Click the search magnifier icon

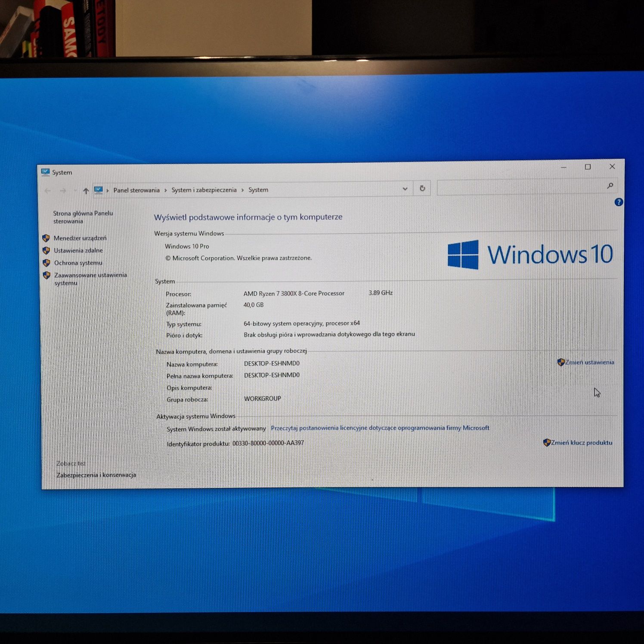pos(610,186)
